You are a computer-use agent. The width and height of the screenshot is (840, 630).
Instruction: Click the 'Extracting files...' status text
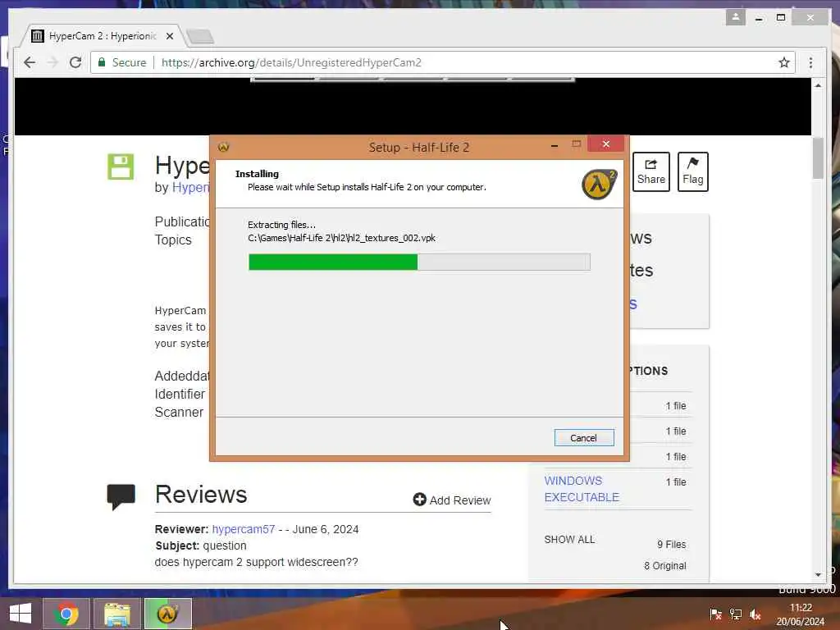tap(282, 225)
